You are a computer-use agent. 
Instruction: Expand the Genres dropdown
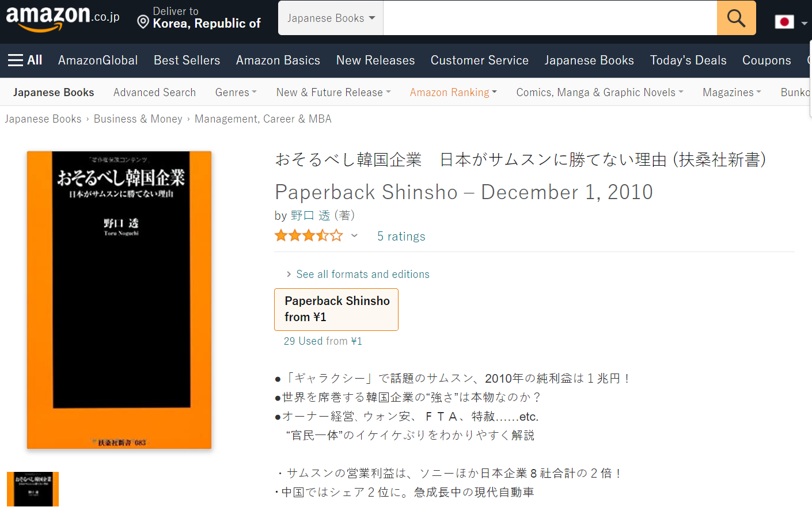point(236,93)
